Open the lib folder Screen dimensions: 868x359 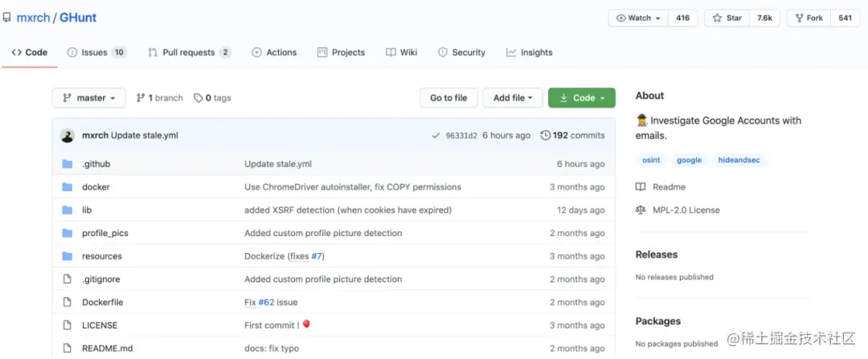click(87, 210)
